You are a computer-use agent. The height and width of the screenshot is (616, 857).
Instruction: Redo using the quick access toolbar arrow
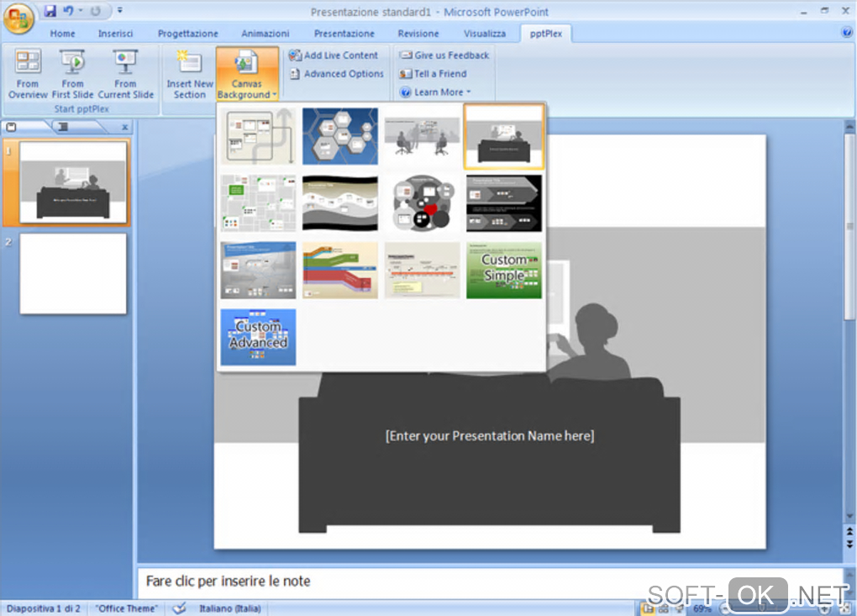[x=96, y=10]
